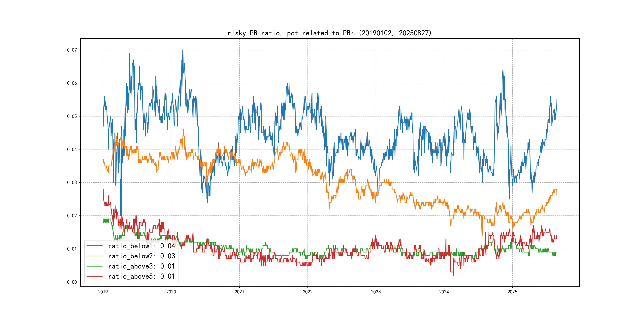Click the green ratio_above3 legend line
The height and width of the screenshot is (322, 644).
pos(94,266)
